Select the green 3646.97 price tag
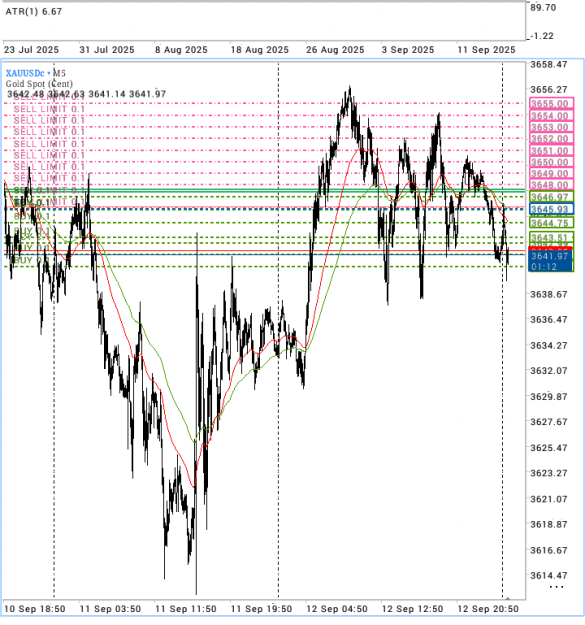Viewport: 585px width, 625px height. [551, 197]
